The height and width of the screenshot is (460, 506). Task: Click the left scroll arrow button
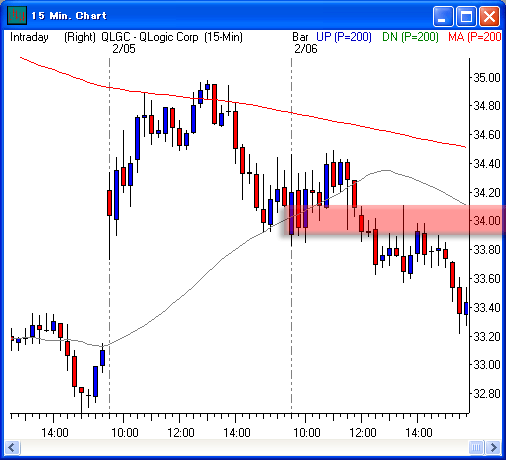[12, 447]
